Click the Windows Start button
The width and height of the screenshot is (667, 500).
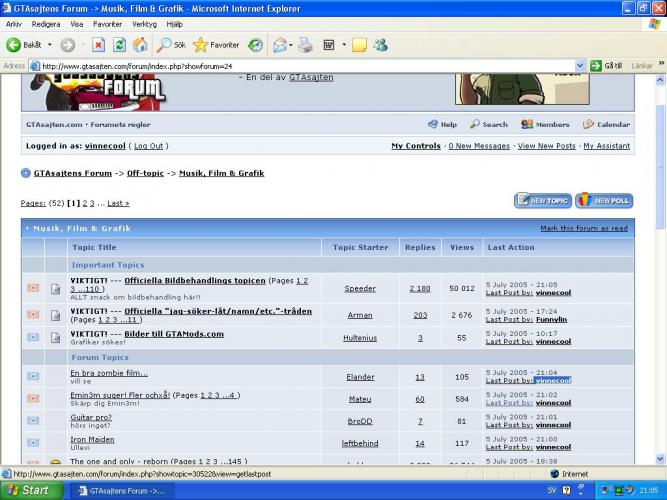pyautogui.click(x=32, y=491)
